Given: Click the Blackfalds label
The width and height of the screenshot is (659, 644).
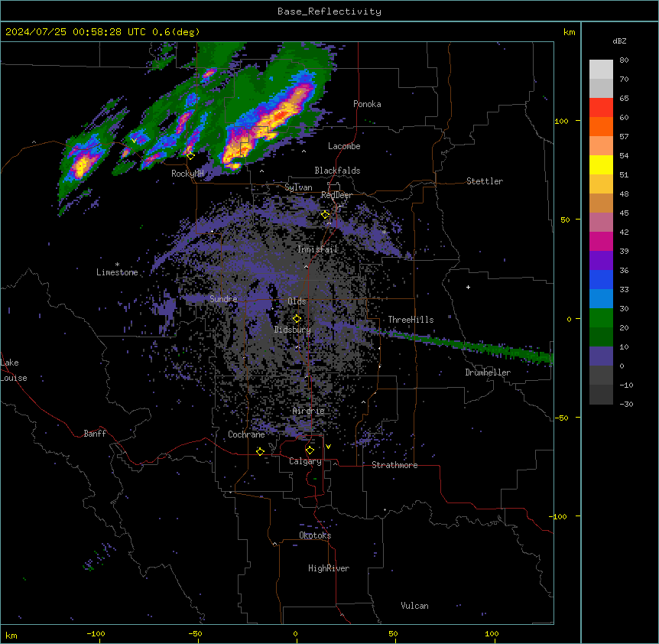Looking at the screenshot, I should tap(337, 171).
